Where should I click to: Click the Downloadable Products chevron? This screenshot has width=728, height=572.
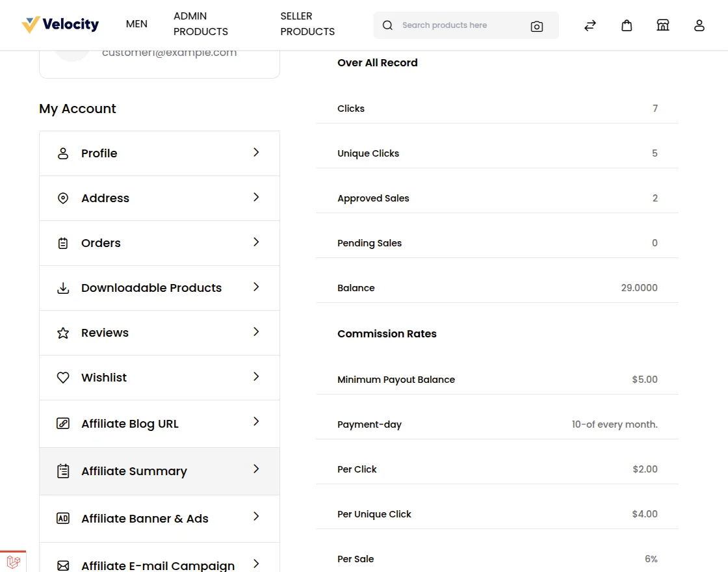tap(256, 287)
